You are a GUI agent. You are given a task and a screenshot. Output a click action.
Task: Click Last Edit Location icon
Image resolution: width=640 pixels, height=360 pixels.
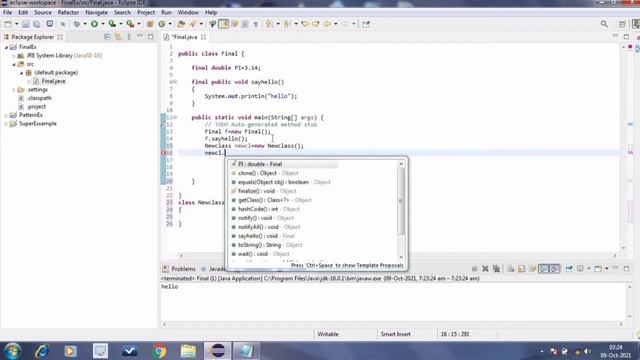[305, 24]
